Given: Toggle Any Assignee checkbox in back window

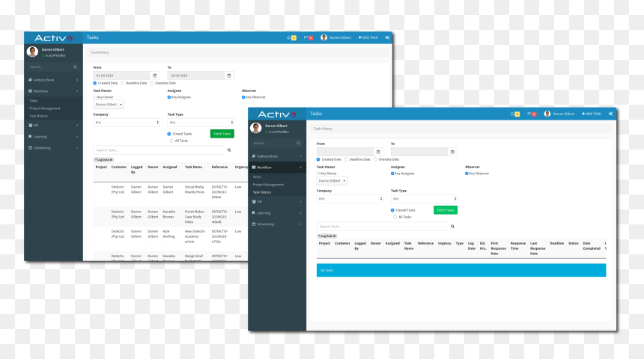Looking at the screenshot, I should (x=168, y=97).
